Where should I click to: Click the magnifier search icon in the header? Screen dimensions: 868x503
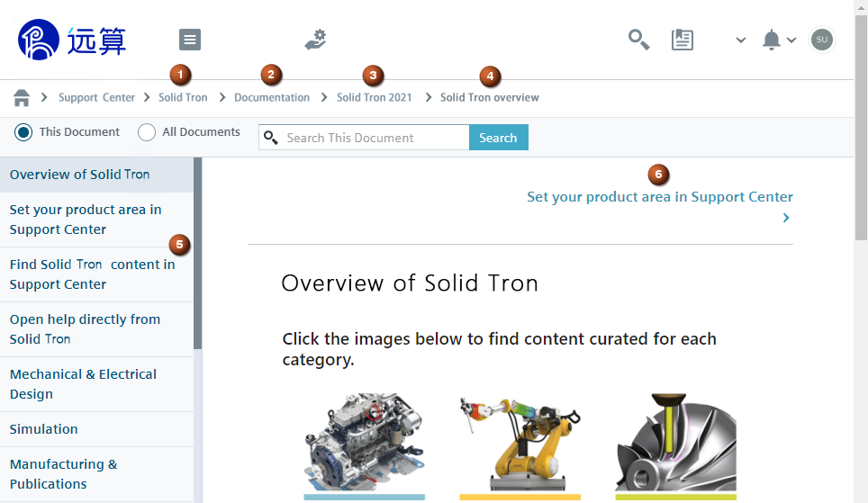(638, 40)
